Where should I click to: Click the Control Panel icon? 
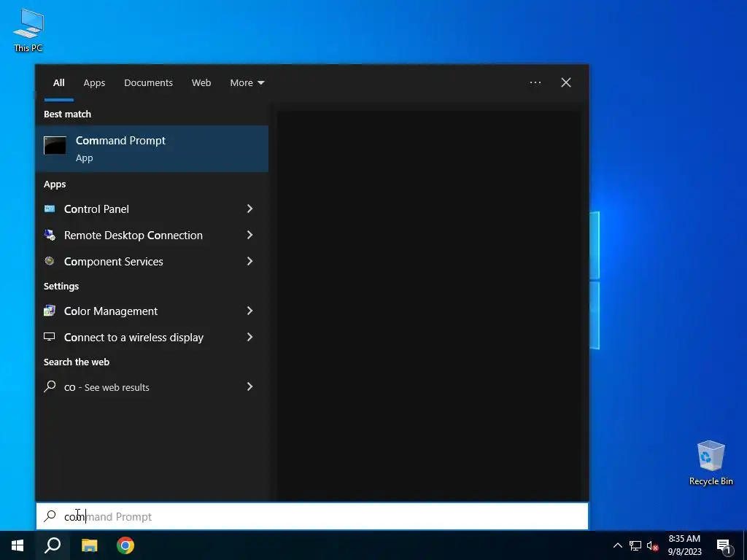click(x=50, y=209)
